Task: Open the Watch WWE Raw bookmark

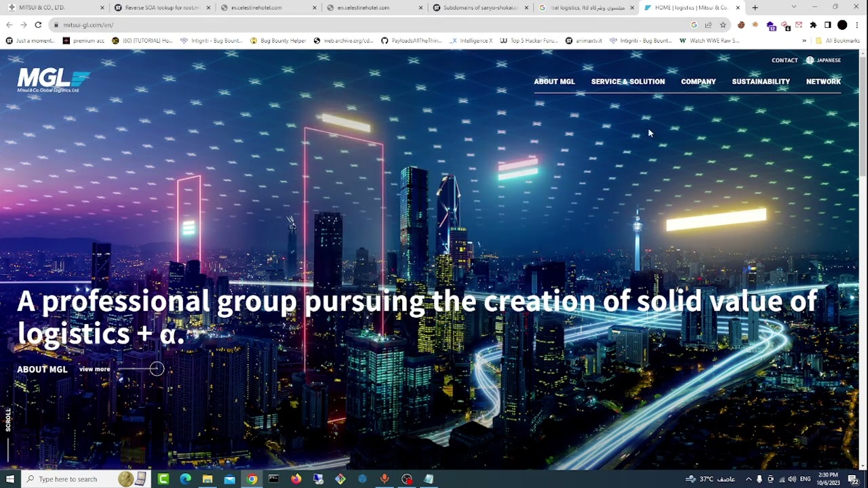Action: [x=709, y=41]
